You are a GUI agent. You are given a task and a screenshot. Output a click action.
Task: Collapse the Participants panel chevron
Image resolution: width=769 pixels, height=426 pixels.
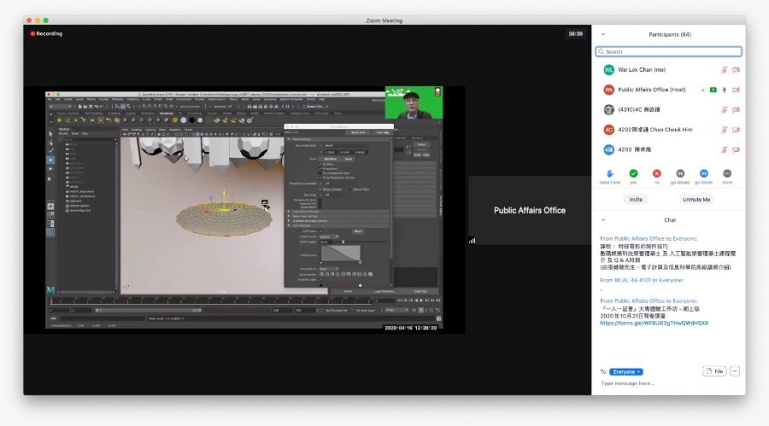[603, 34]
